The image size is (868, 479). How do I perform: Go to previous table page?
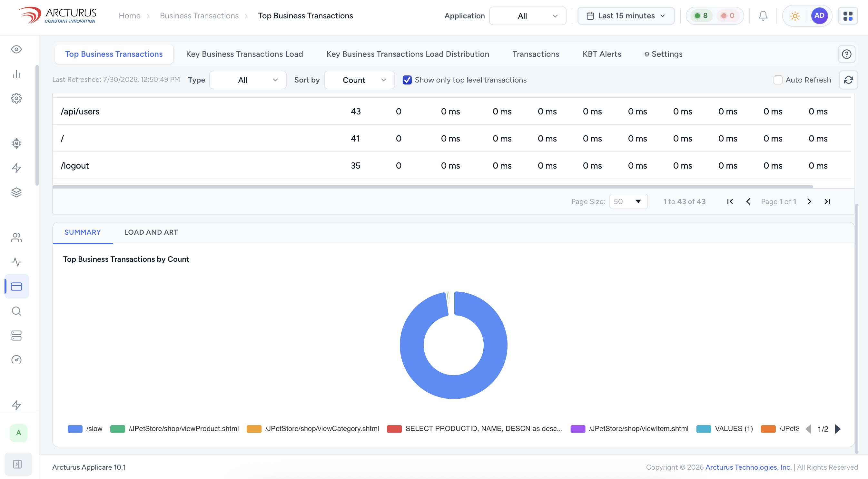click(x=748, y=201)
